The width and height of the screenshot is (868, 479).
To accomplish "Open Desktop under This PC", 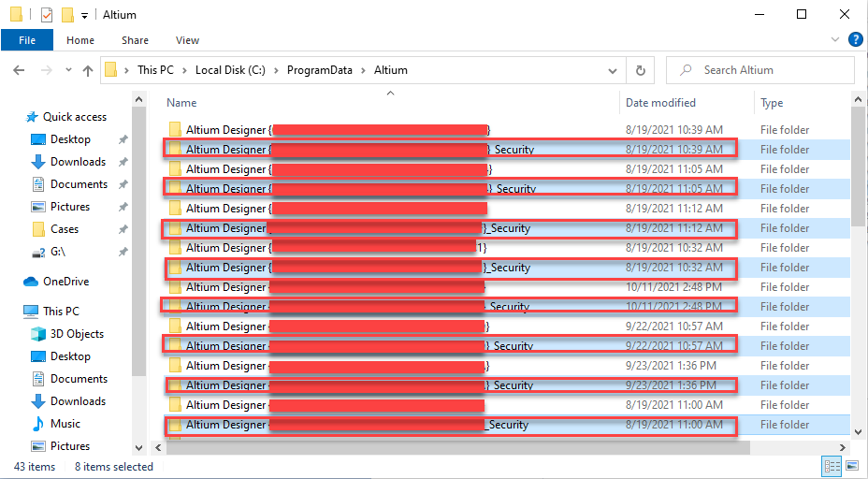I will pos(70,356).
